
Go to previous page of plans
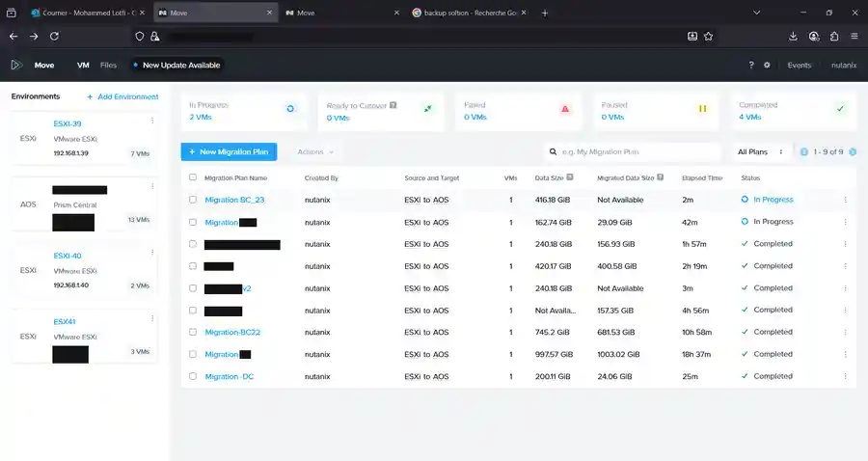pos(803,151)
